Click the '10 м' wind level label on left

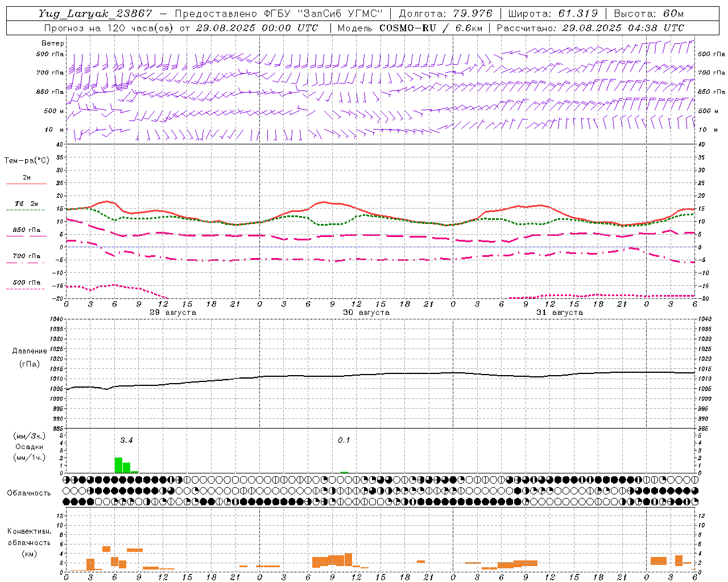[x=55, y=130]
